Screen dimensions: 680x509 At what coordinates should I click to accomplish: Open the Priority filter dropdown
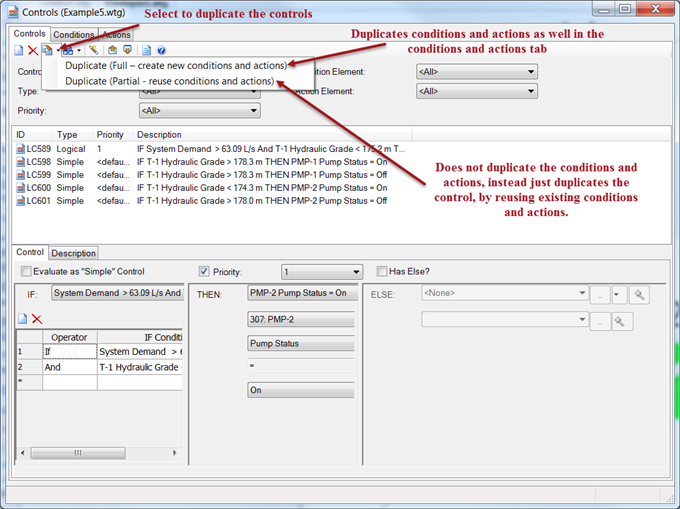(199, 111)
